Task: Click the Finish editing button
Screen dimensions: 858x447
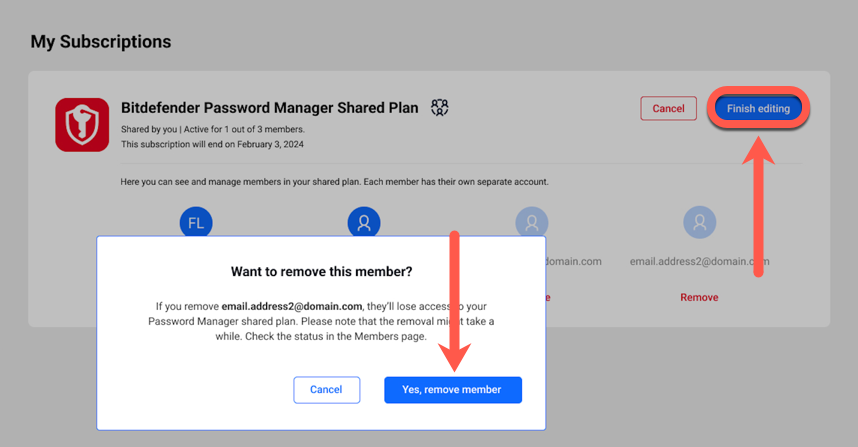Action: tap(758, 108)
